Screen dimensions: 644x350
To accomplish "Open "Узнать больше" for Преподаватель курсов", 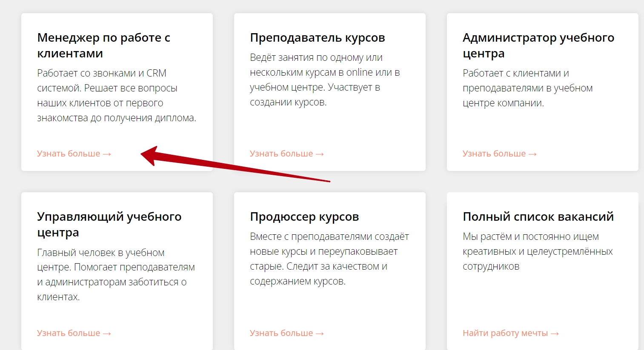I will coord(287,154).
